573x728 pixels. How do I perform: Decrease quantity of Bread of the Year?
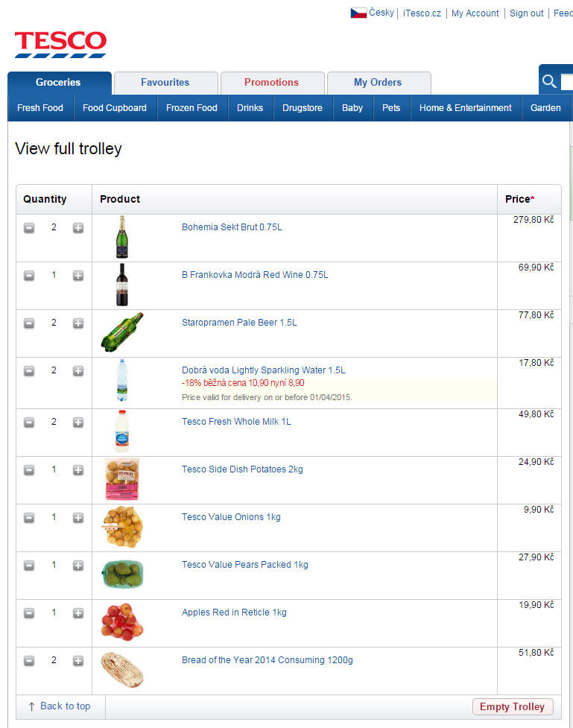pyautogui.click(x=29, y=661)
